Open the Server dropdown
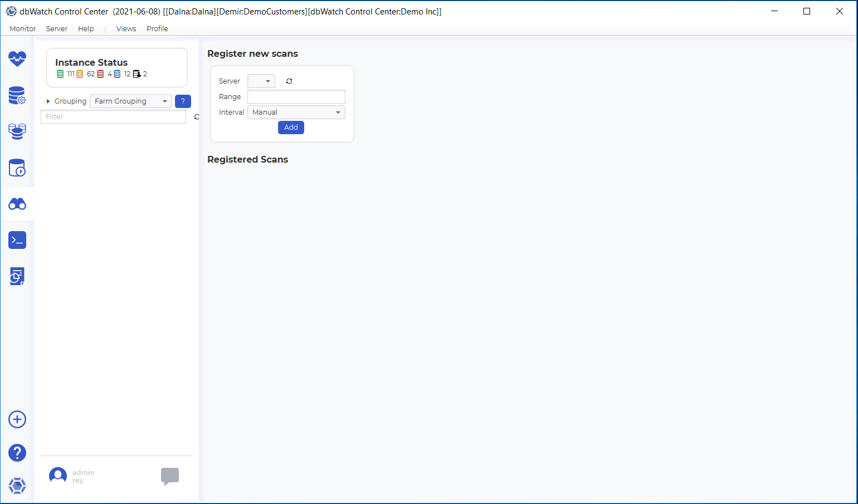Image resolution: width=858 pixels, height=504 pixels. pyautogui.click(x=261, y=81)
